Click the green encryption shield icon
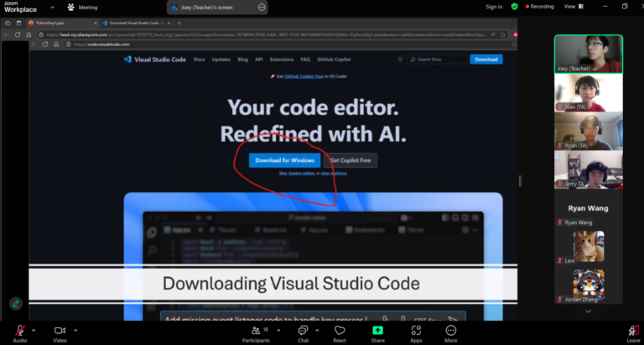644x345 pixels. 514,7
